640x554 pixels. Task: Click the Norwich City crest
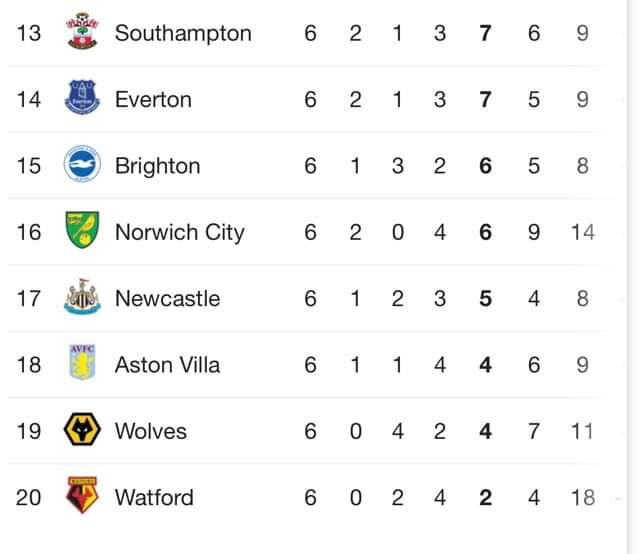coord(82,230)
